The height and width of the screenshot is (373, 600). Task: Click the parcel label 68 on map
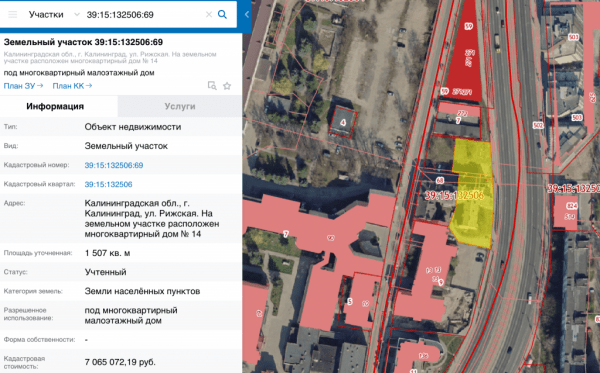[440, 180]
